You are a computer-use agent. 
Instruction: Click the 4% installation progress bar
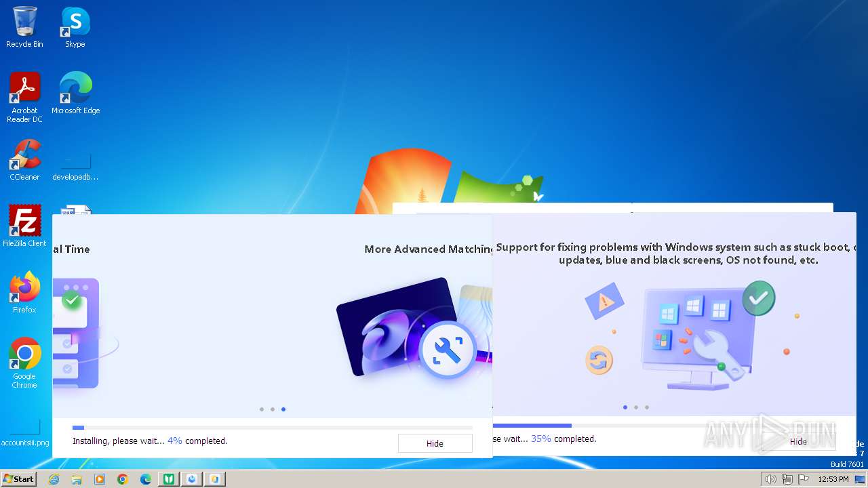pyautogui.click(x=273, y=428)
